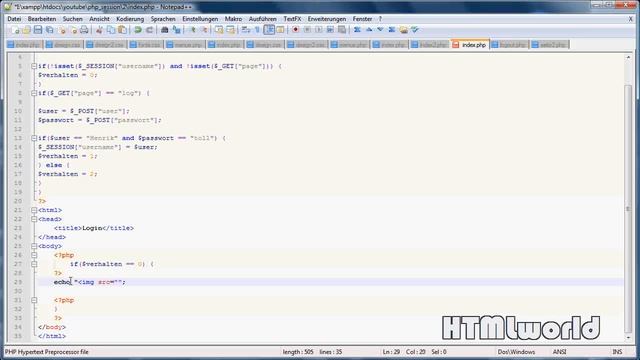Open the Fenster menu
The height and width of the screenshot is (360, 640).
pos(362,19)
